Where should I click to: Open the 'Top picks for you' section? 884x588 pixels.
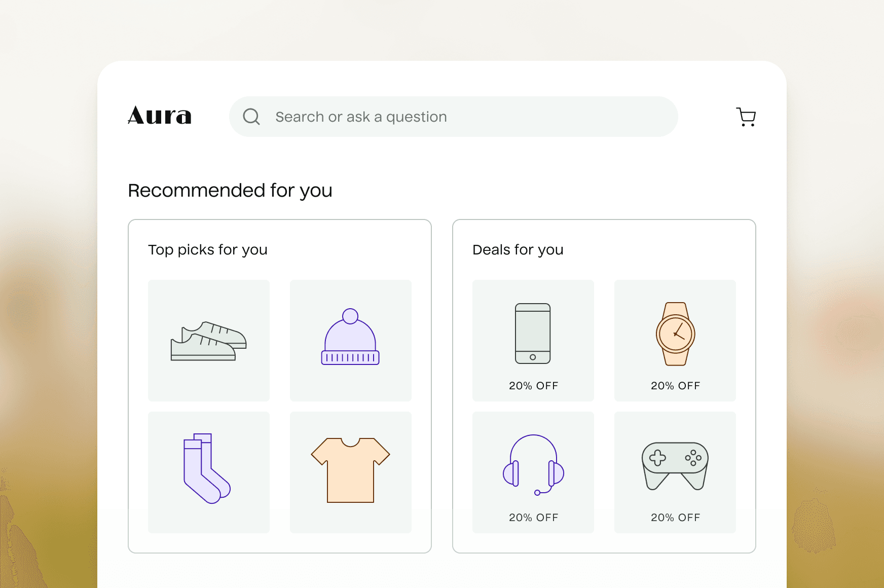pos(208,249)
